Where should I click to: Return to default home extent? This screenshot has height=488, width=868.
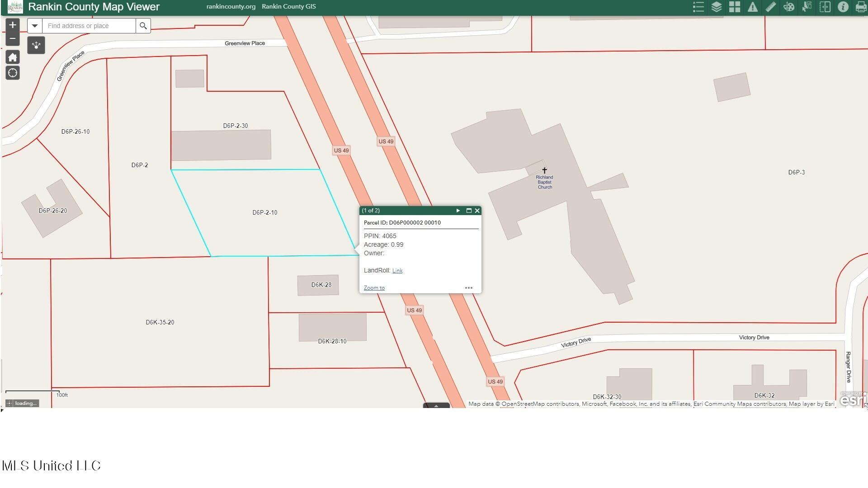pos(13,57)
